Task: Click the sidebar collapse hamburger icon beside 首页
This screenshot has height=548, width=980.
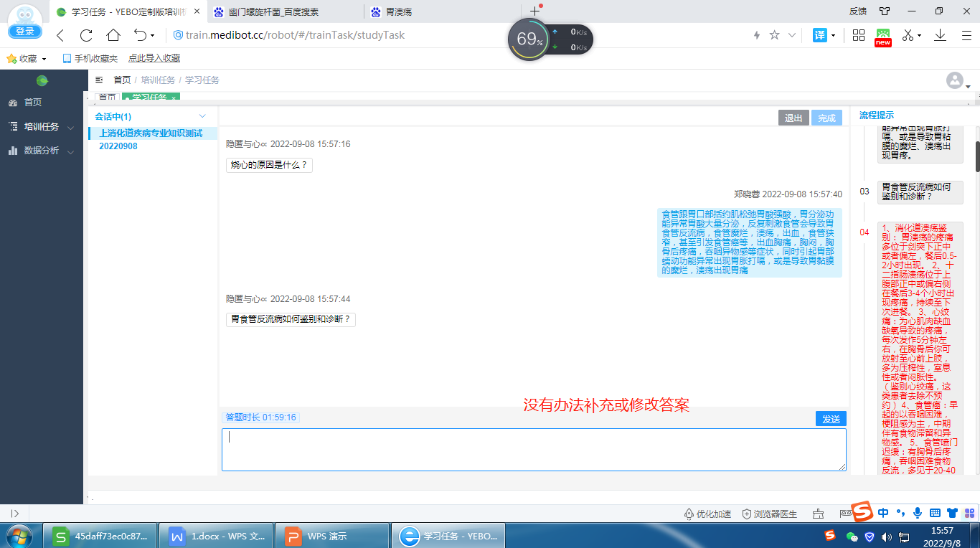Action: (99, 80)
